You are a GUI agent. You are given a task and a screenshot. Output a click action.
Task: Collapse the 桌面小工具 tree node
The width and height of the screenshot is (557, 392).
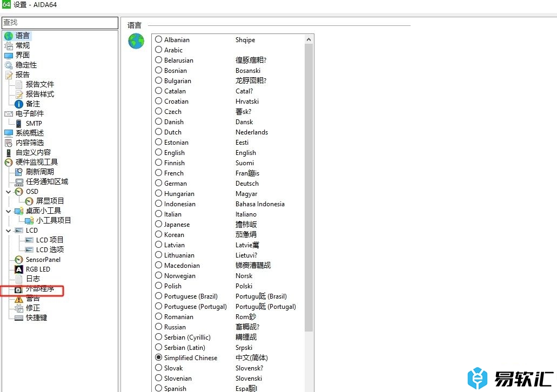[x=9, y=211]
